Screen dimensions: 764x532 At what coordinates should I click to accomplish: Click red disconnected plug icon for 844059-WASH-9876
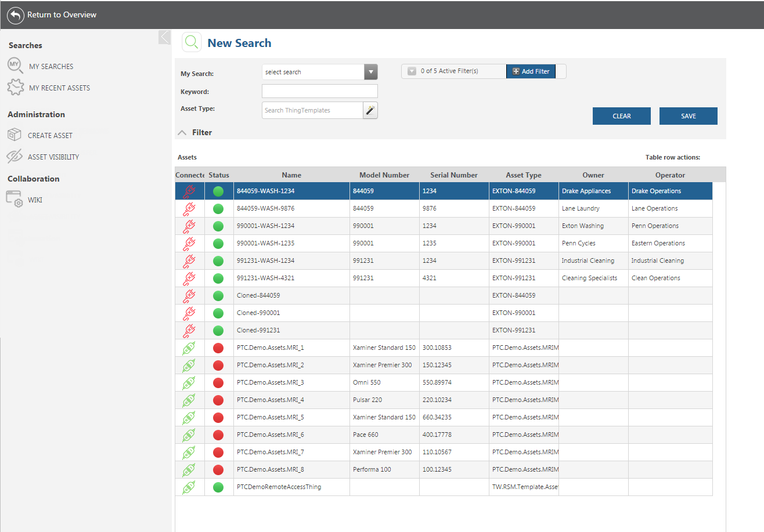coord(189,209)
